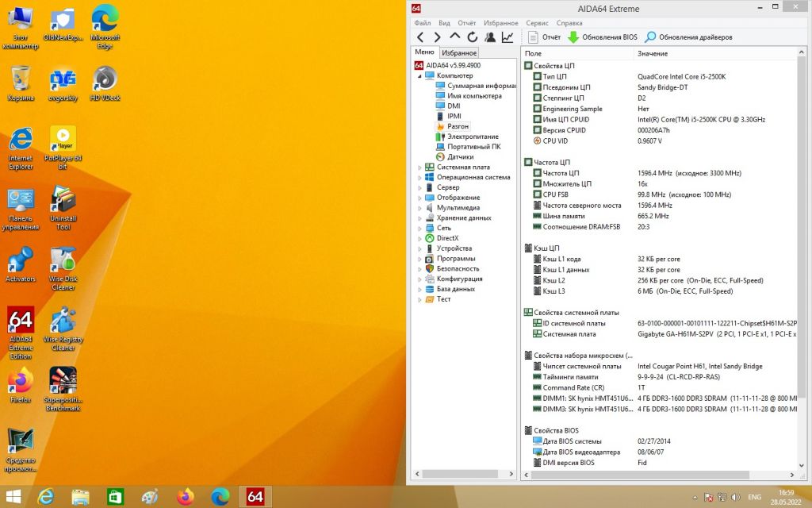Click the Кэш L3 row
812x508 pixels.
tap(661, 291)
